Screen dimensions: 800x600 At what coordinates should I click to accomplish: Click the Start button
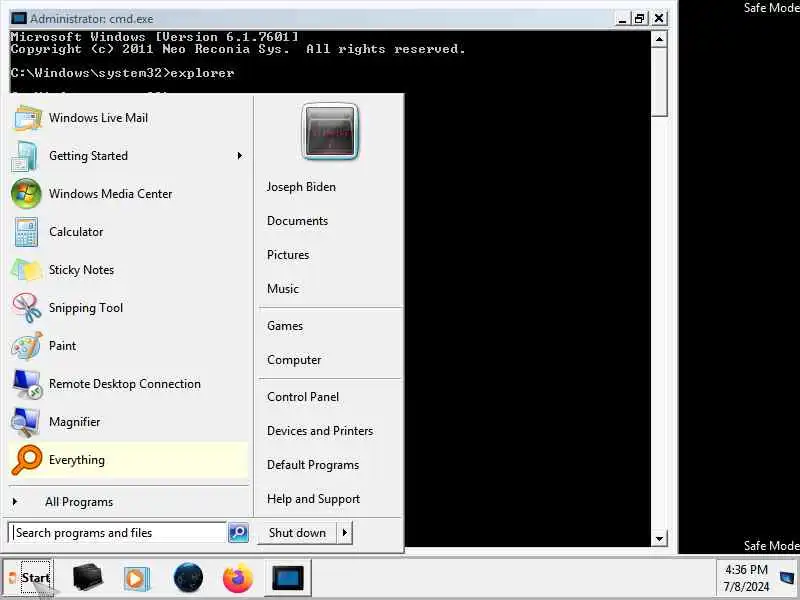pyautogui.click(x=29, y=578)
